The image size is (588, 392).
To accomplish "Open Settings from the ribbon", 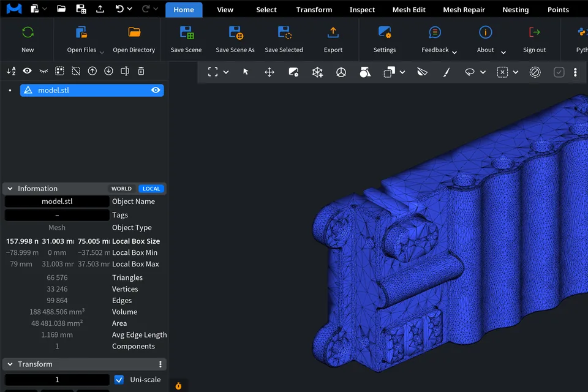I will click(x=385, y=32).
